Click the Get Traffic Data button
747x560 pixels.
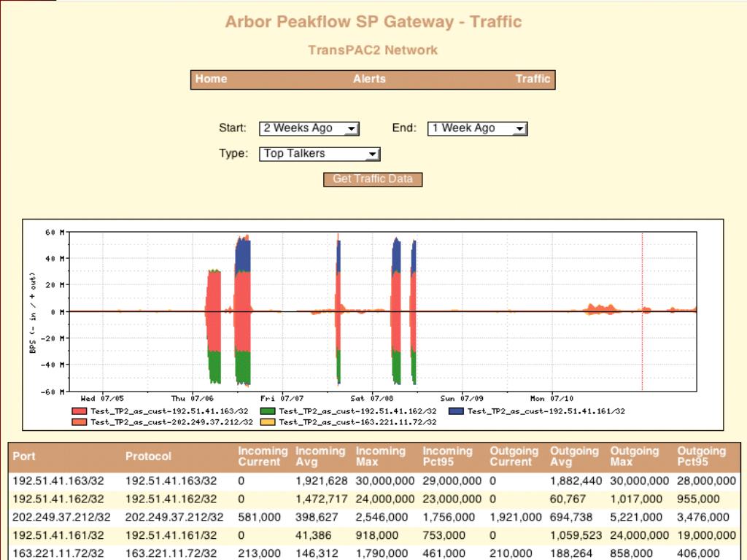click(x=373, y=179)
